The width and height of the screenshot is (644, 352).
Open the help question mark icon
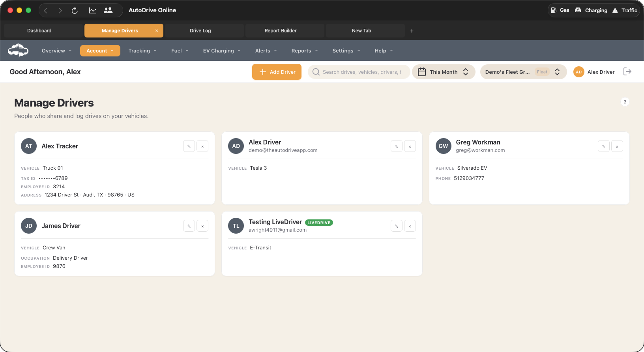pyautogui.click(x=625, y=102)
